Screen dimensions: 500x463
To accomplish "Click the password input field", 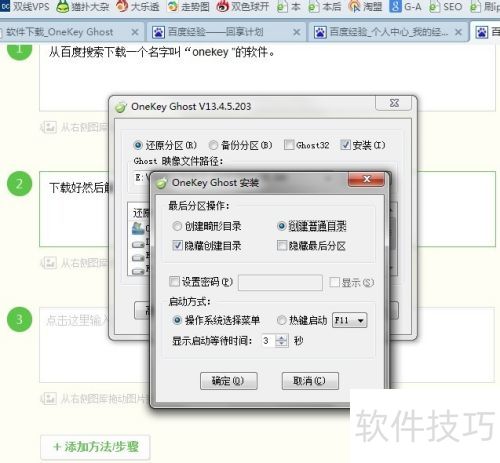I will click(280, 283).
